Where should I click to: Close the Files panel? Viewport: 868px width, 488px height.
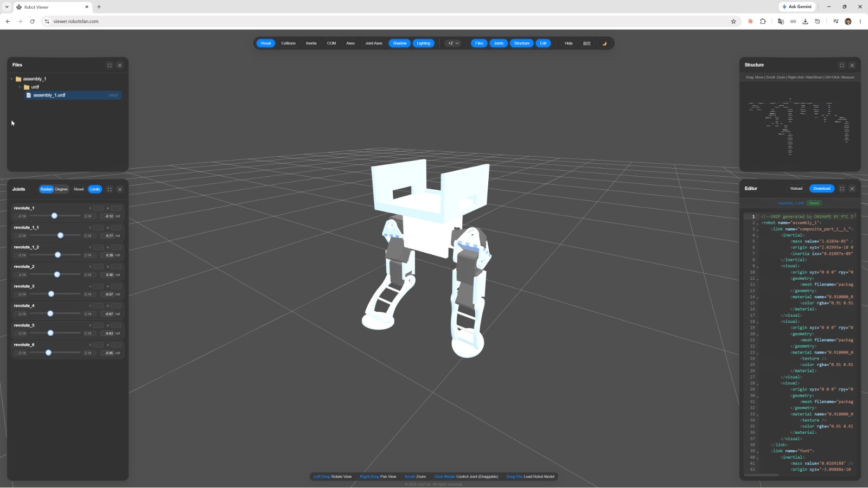[x=120, y=65]
